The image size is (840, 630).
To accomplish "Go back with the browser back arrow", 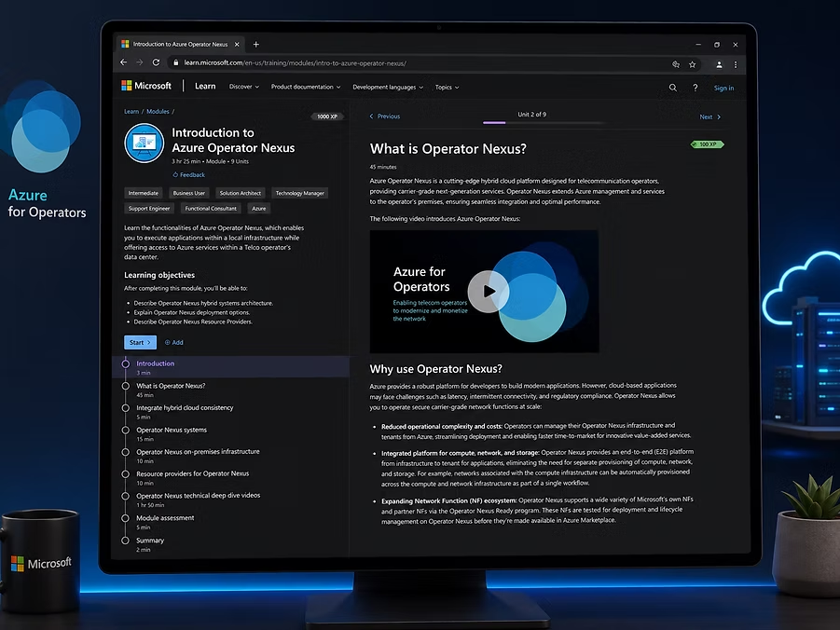I will pos(124,62).
